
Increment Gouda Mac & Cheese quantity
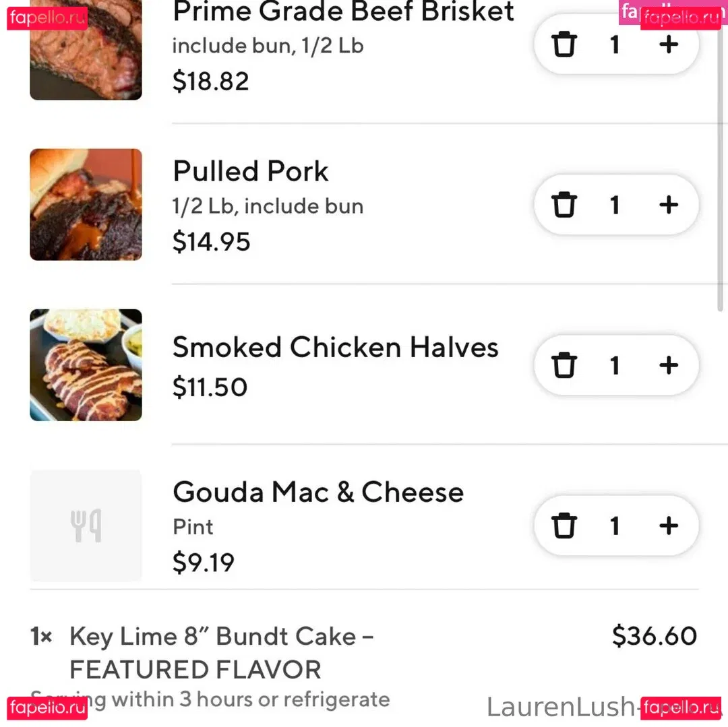[668, 526]
